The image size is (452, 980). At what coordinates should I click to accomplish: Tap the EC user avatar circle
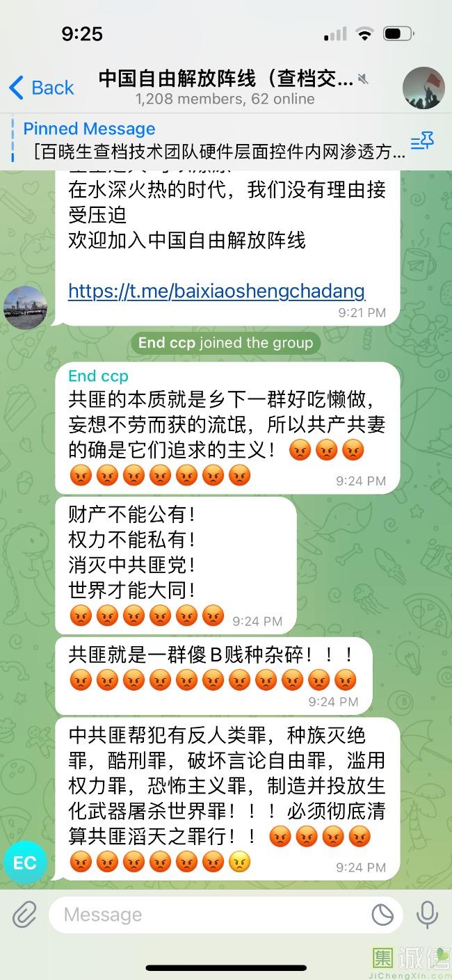pos(25,863)
